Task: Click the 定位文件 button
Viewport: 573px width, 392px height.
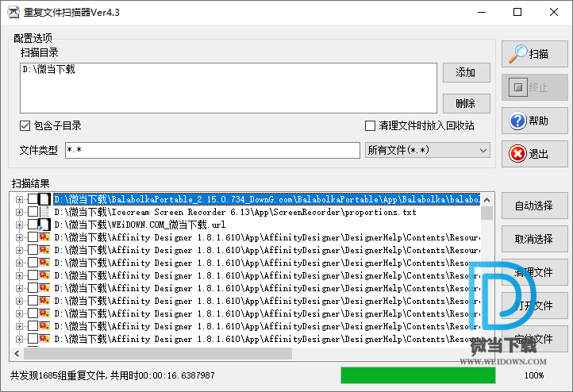Action: point(534,339)
